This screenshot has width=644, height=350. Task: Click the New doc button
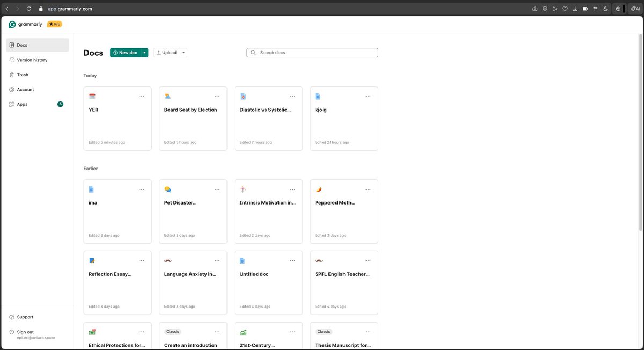[126, 53]
